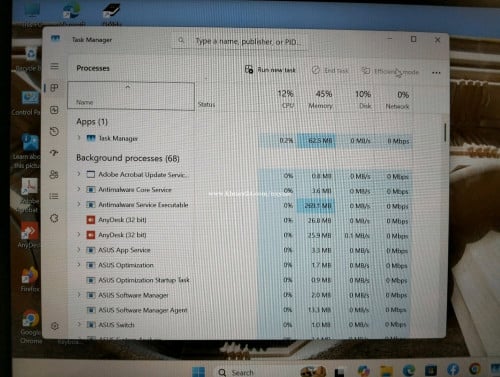Image resolution: width=500 pixels, height=377 pixels.
Task: Open Task Manager Settings gear in sidebar
Action: [x=55, y=326]
